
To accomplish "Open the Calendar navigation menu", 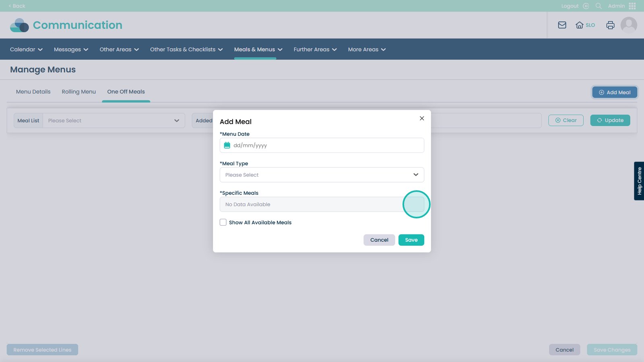I will (26, 49).
